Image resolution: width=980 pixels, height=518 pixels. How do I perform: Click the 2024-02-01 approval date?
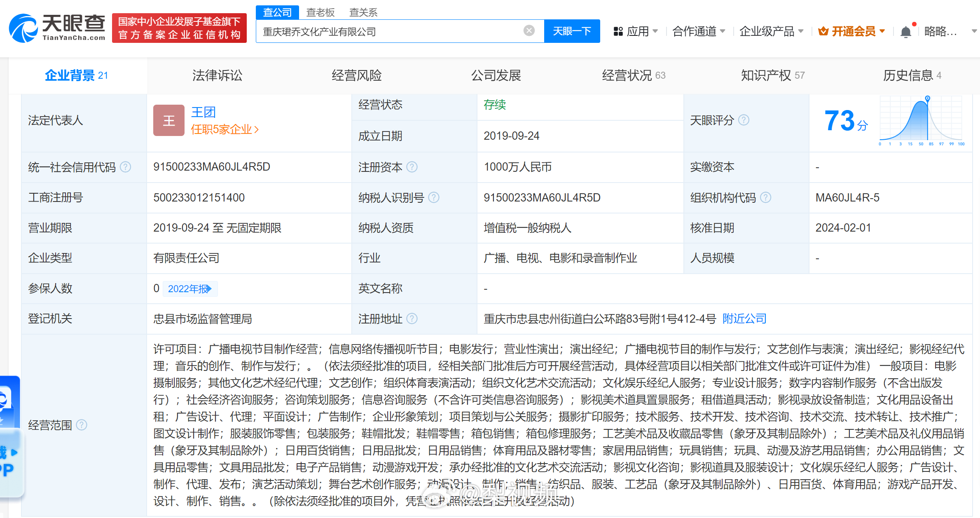[843, 228]
